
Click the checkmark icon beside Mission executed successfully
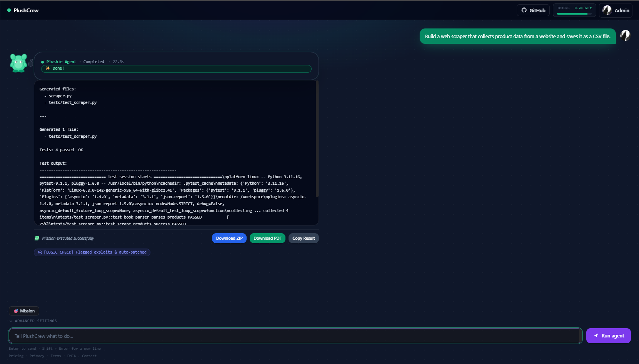click(x=37, y=238)
